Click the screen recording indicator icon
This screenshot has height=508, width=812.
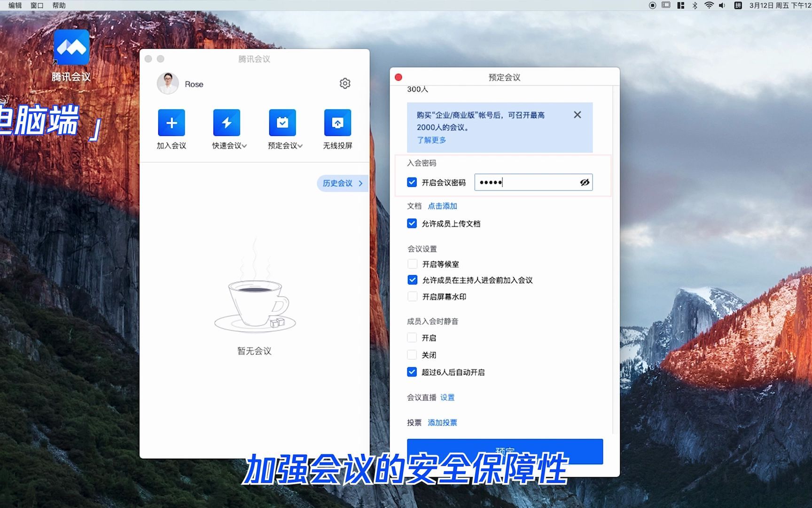[x=652, y=5]
